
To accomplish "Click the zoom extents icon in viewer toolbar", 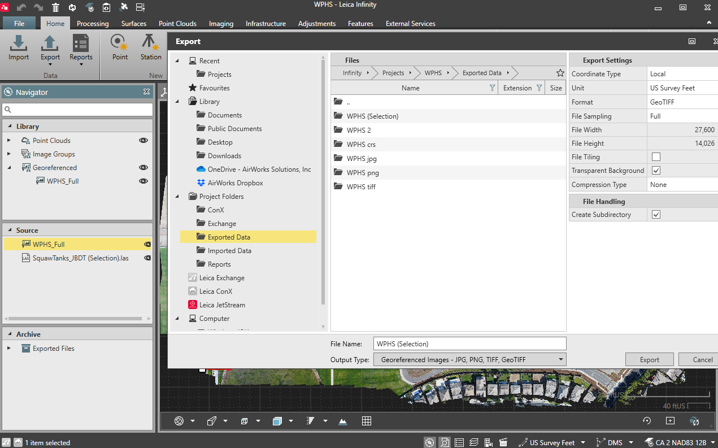I will (x=670, y=421).
